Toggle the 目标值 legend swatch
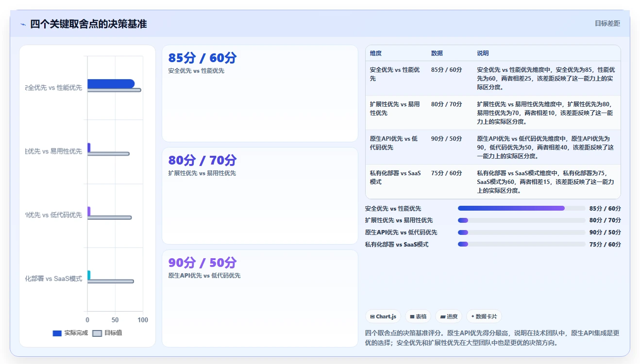 [97, 333]
